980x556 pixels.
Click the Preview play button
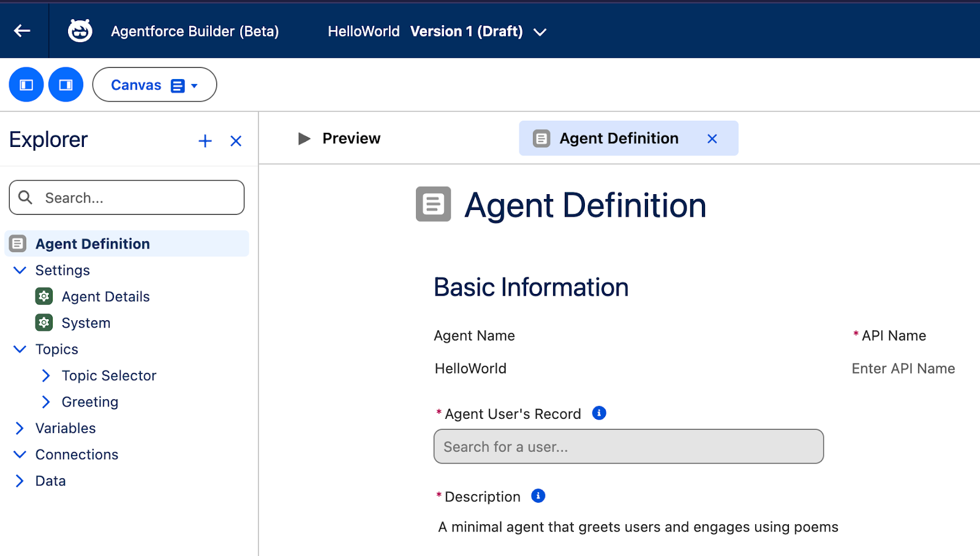click(304, 138)
